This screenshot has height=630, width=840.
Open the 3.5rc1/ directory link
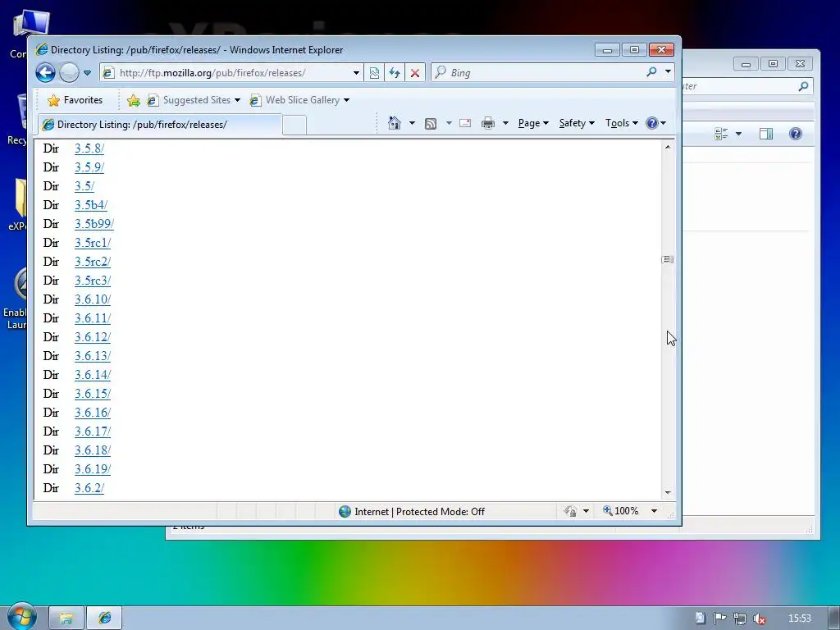click(92, 243)
